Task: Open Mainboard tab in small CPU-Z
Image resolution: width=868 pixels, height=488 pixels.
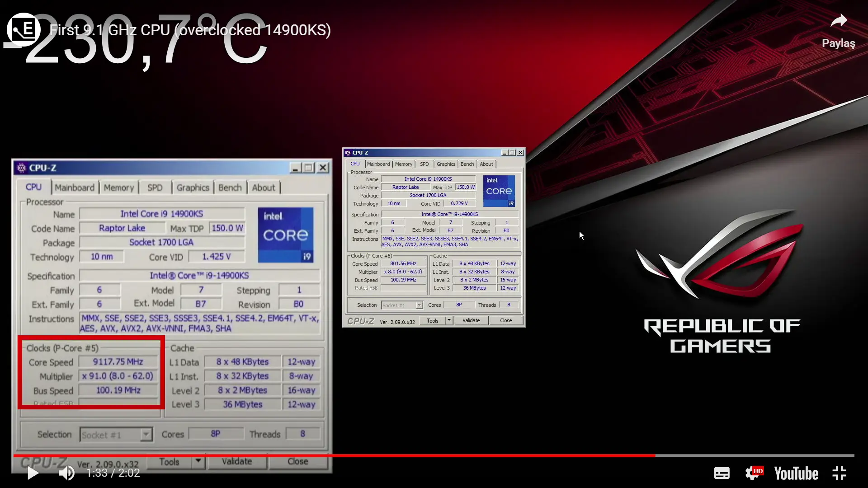Action: (378, 164)
